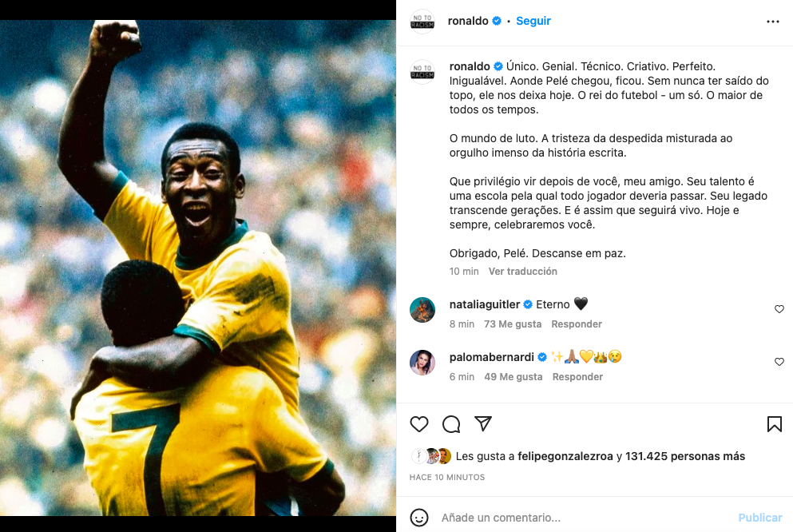Click the Publicar button
Viewport: 793px width, 532px height.
(760, 518)
